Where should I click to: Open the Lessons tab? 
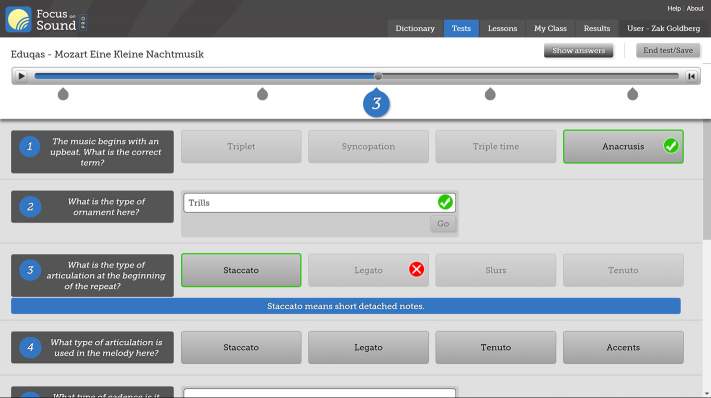502,29
